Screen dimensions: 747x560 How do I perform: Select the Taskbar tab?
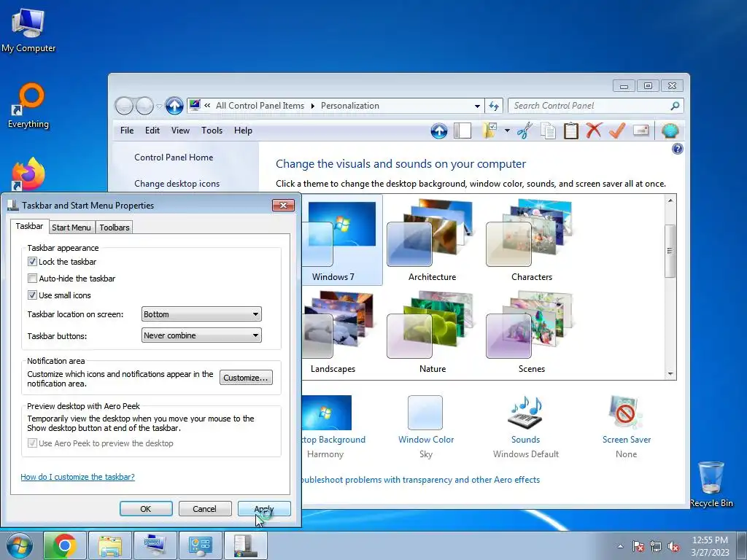click(29, 226)
